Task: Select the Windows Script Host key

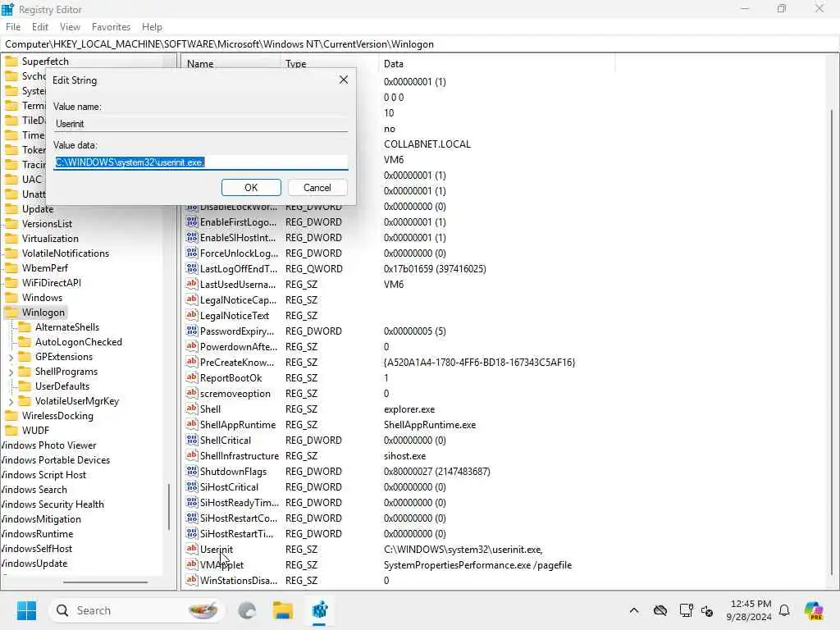Action: tap(43, 475)
